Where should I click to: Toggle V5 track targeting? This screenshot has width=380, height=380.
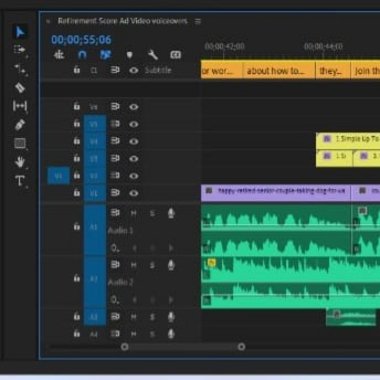pyautogui.click(x=95, y=124)
